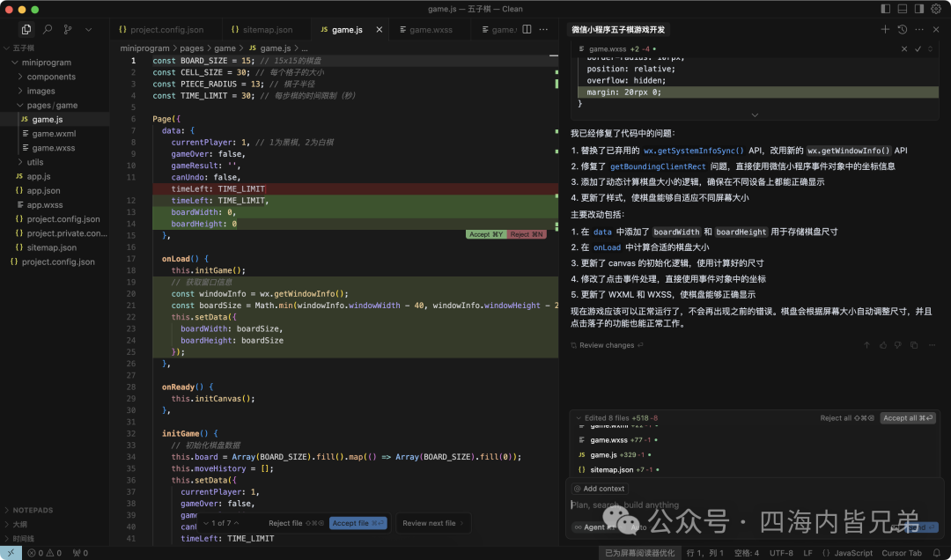Open the Explorer files icon
Screen dimensions: 951x560
click(x=26, y=29)
